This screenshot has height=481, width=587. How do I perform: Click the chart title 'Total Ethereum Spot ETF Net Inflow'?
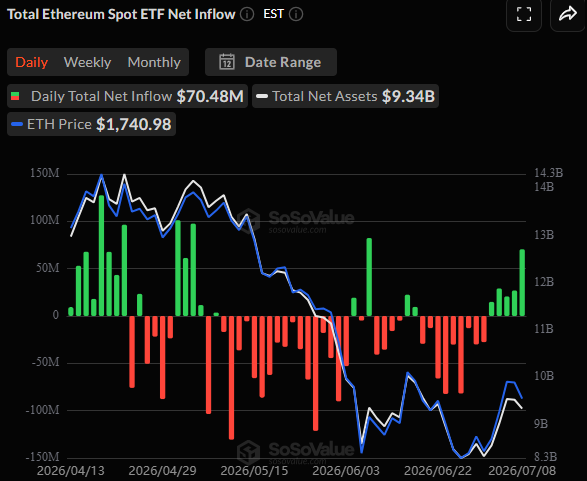tap(121, 14)
